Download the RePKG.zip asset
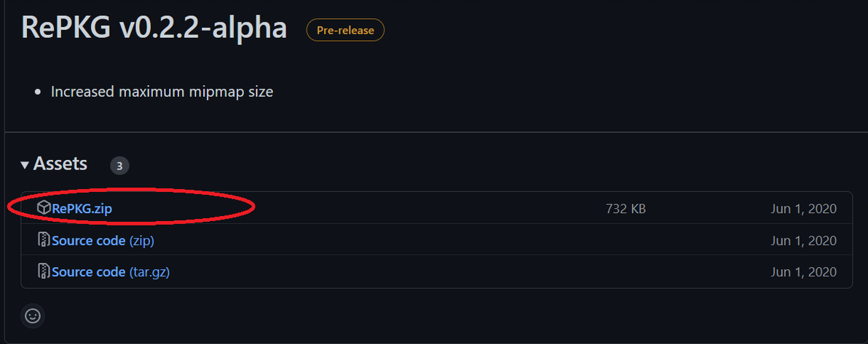 [x=82, y=209]
